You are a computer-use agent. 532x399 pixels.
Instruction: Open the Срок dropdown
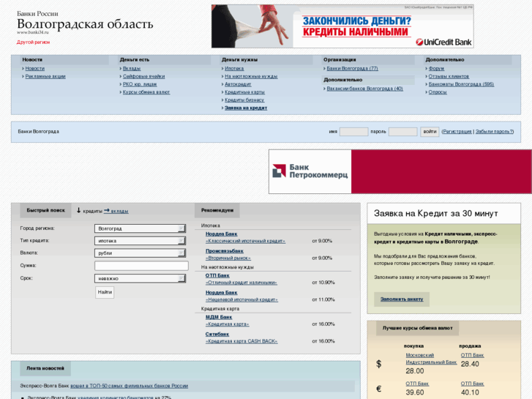coord(140,278)
